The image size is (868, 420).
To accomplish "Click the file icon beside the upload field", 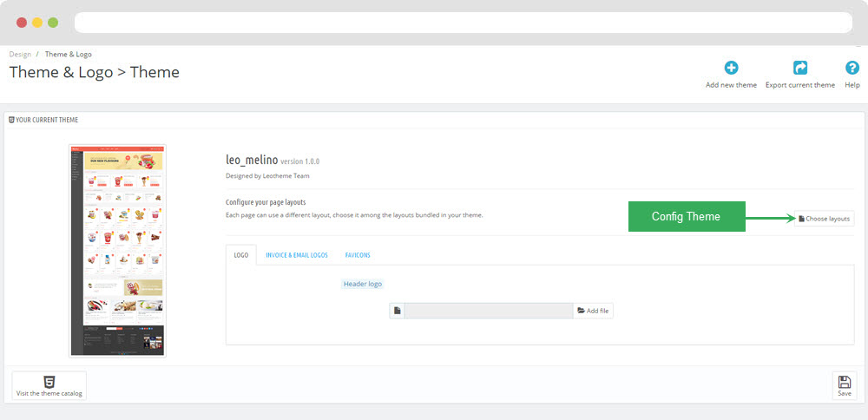I will [x=397, y=311].
